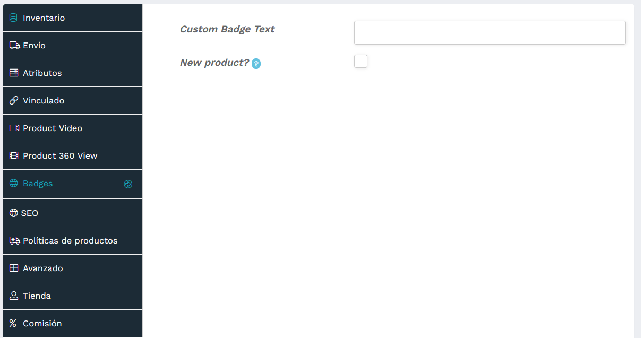This screenshot has height=338, width=644.
Task: Click the Product Video camera icon
Action: (x=13, y=128)
